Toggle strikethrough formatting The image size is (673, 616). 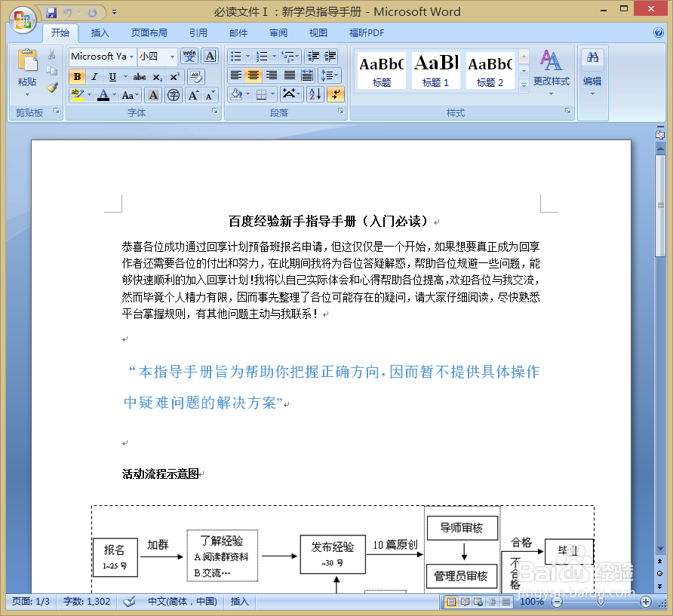tap(140, 77)
